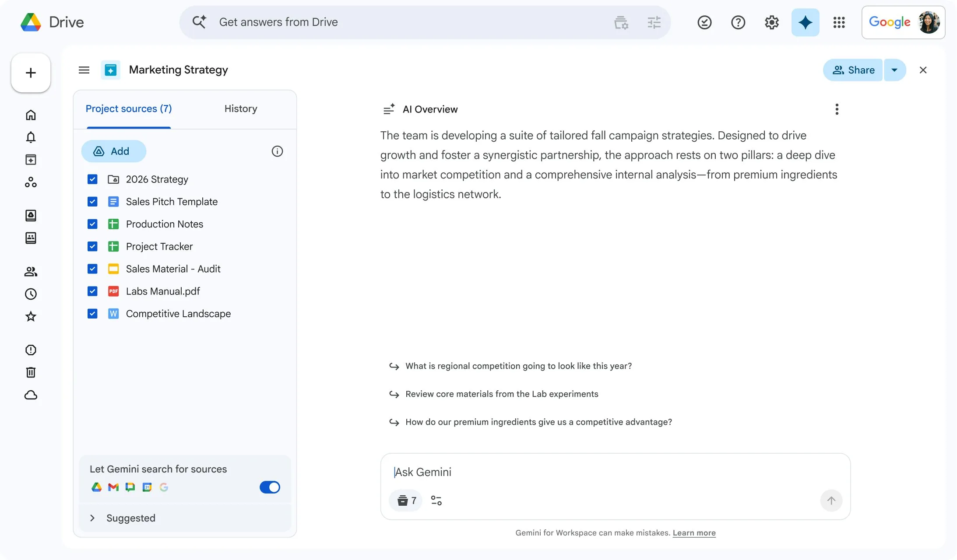
Task: Open the Google apps grid icon
Action: pyautogui.click(x=838, y=22)
